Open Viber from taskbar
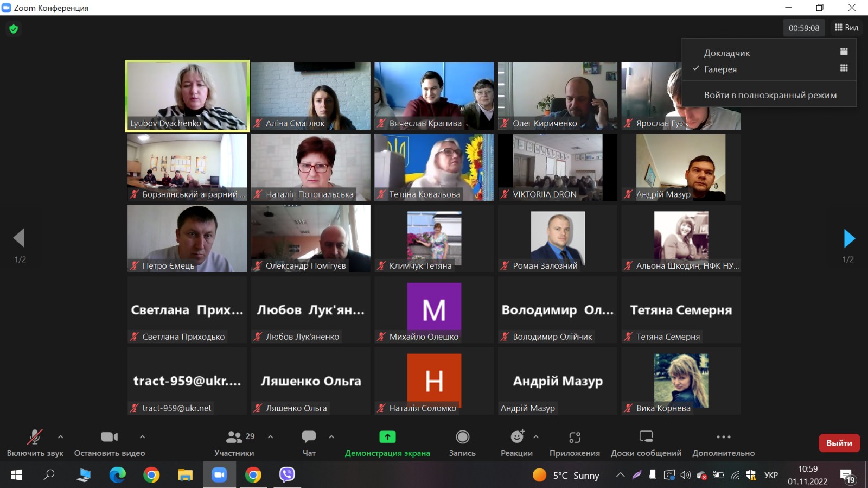The width and height of the screenshot is (868, 488). point(287,475)
